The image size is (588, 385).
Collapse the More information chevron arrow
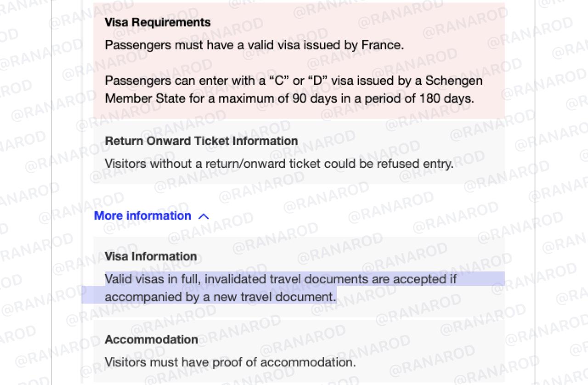204,216
